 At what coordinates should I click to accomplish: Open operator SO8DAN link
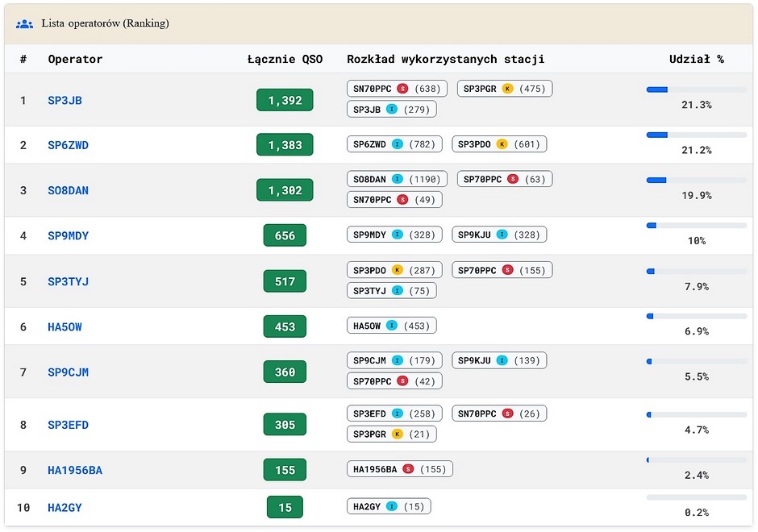69,190
